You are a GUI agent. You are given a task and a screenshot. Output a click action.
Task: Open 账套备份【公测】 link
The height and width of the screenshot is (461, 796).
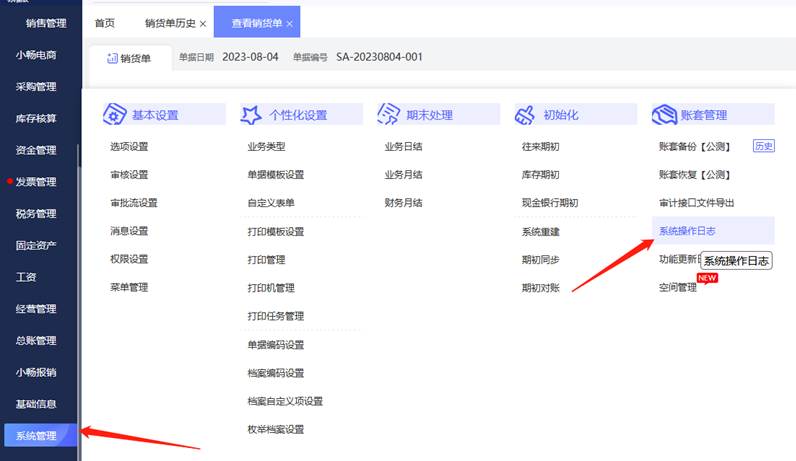tap(694, 147)
